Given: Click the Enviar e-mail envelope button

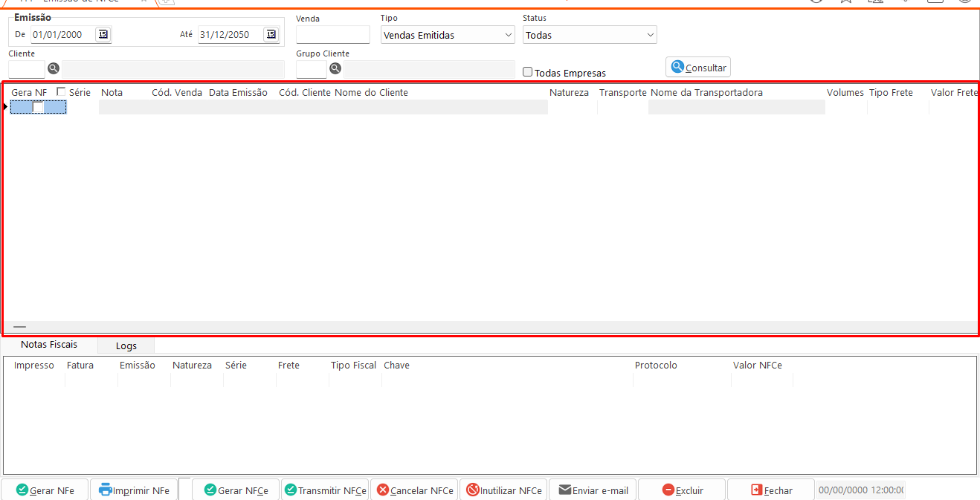Looking at the screenshot, I should (x=593, y=490).
